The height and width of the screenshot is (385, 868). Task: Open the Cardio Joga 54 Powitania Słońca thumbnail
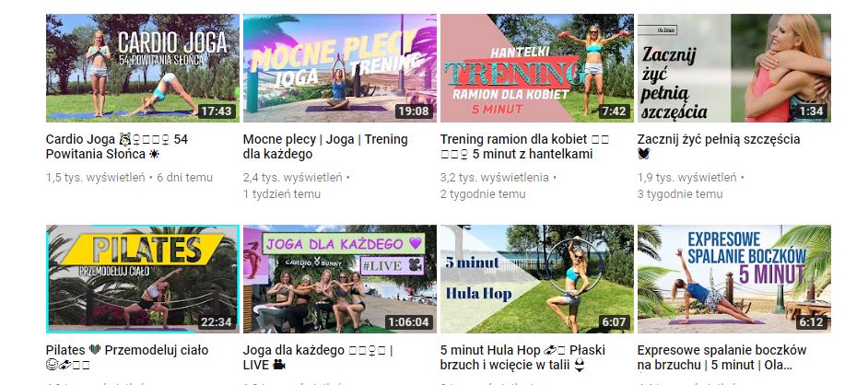click(x=143, y=68)
